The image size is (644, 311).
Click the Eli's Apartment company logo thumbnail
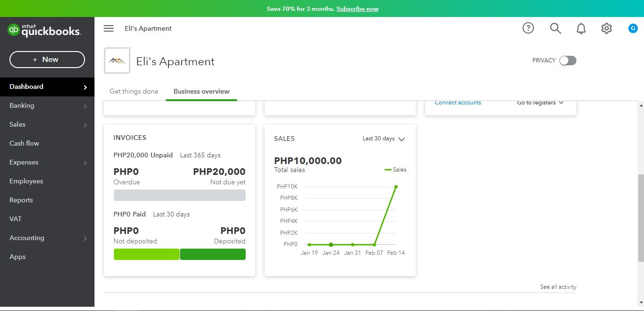[x=117, y=60]
